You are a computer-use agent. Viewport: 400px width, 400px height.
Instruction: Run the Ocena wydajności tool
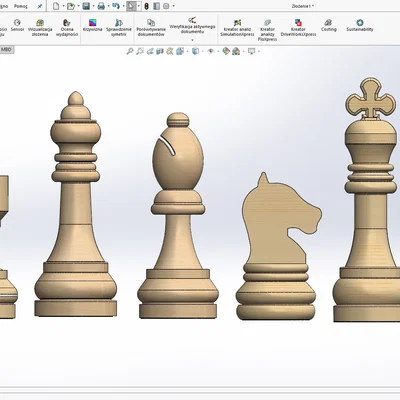pos(67,27)
